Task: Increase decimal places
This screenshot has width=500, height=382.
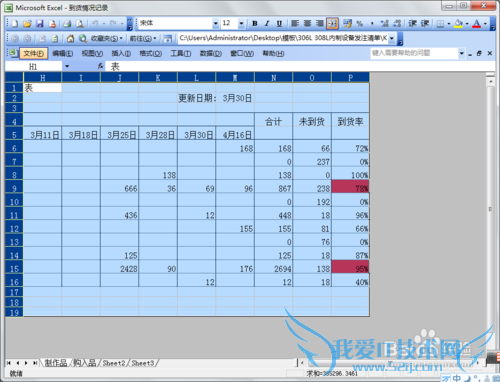Action: [385, 23]
